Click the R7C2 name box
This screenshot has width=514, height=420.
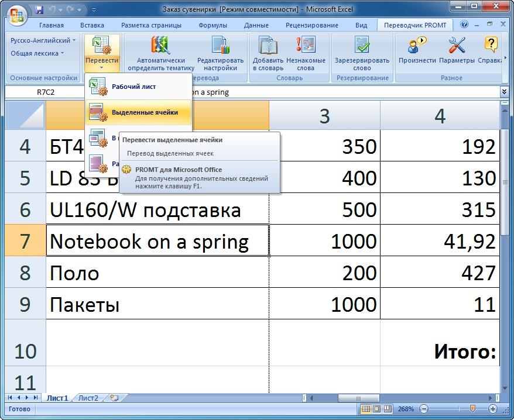tap(45, 92)
